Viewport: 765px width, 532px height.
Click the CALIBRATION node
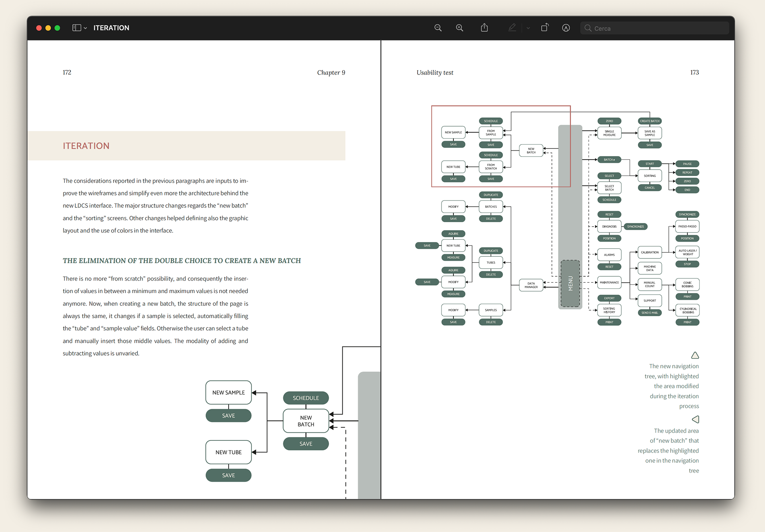coord(650,252)
